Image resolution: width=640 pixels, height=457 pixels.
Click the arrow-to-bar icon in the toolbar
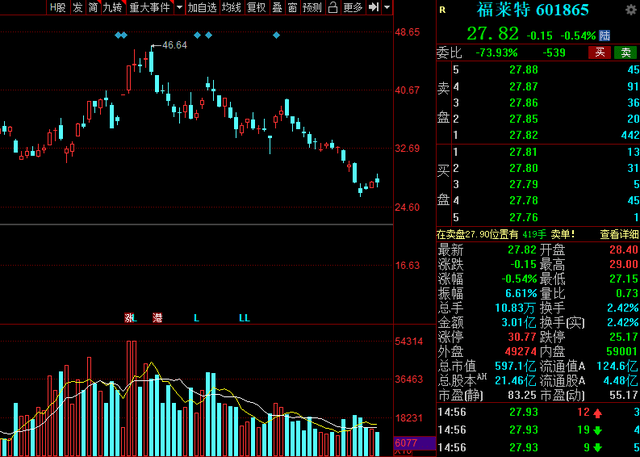coord(373,7)
